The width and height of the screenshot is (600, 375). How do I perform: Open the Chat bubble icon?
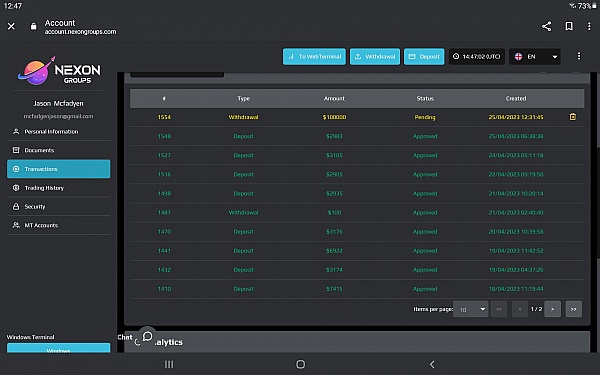(147, 336)
